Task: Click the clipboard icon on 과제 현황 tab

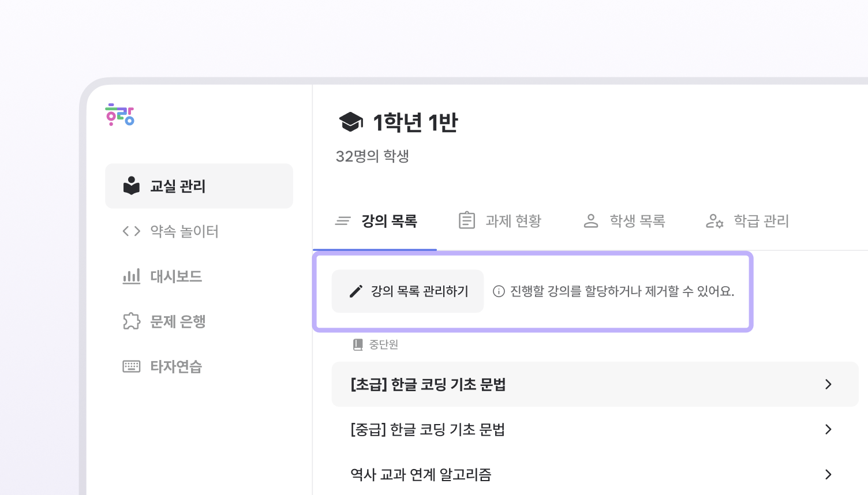Action: pyautogui.click(x=467, y=220)
